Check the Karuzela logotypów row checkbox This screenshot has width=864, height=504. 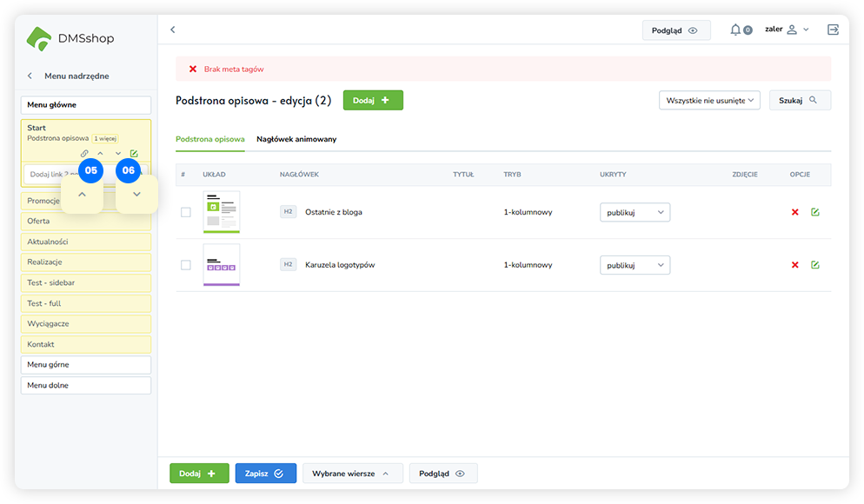[185, 265]
